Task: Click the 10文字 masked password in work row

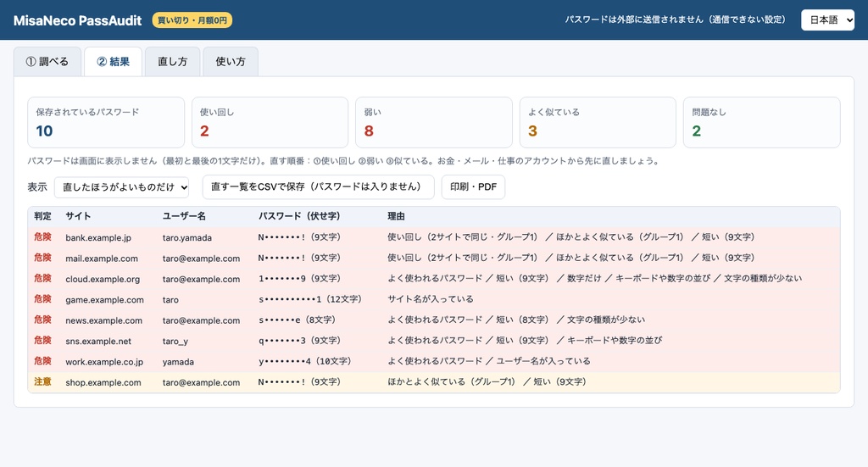Action: click(x=304, y=361)
